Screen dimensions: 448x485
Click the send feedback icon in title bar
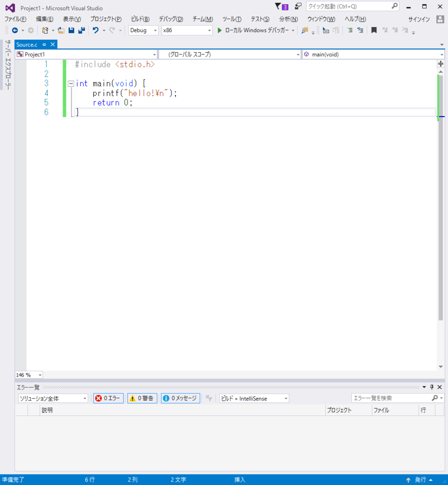[x=298, y=6]
